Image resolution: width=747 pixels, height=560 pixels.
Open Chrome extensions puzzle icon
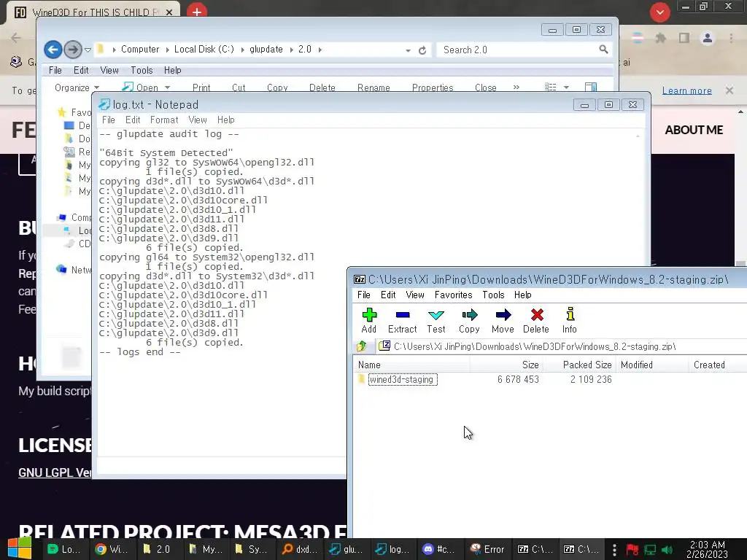660,38
